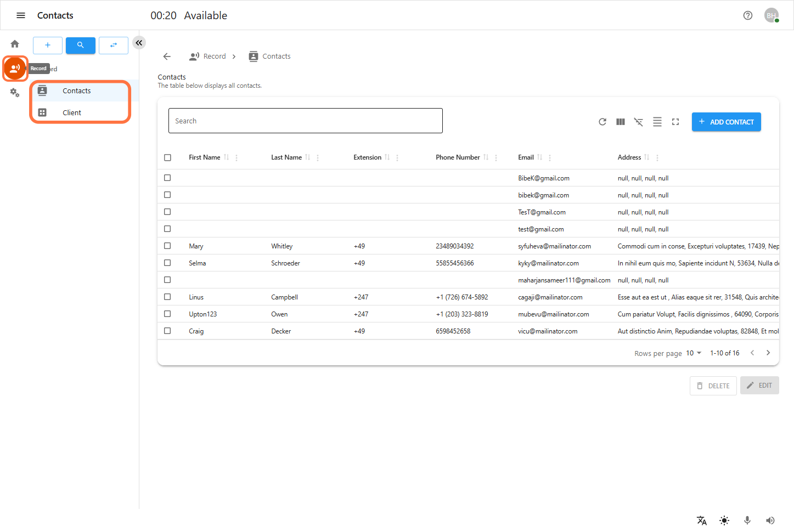Adjust the speaker volume control
The width and height of the screenshot is (794, 532).
(x=770, y=520)
